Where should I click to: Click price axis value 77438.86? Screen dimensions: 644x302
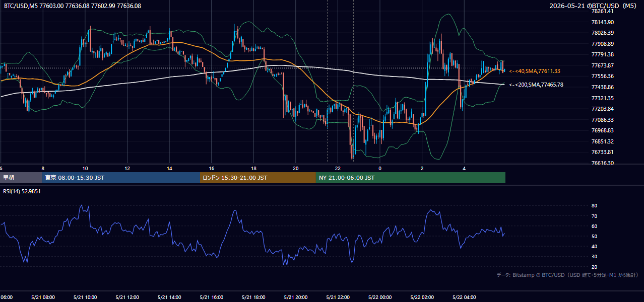pos(602,87)
